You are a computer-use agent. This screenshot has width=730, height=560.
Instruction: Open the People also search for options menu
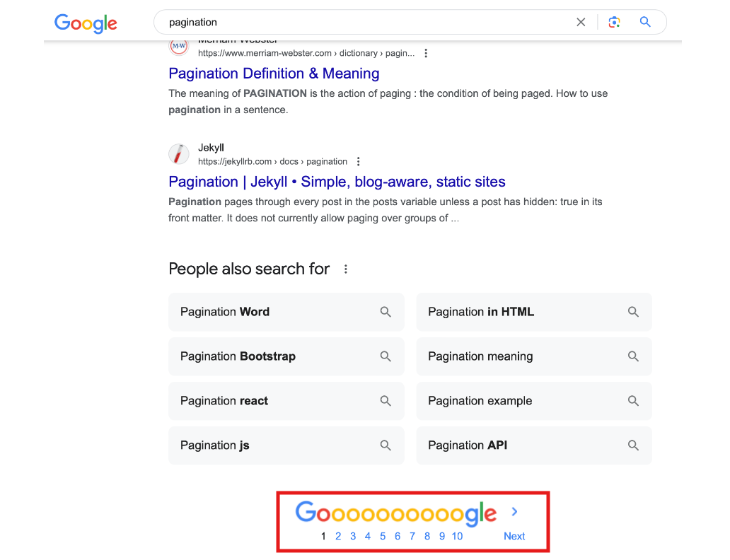[x=346, y=269]
